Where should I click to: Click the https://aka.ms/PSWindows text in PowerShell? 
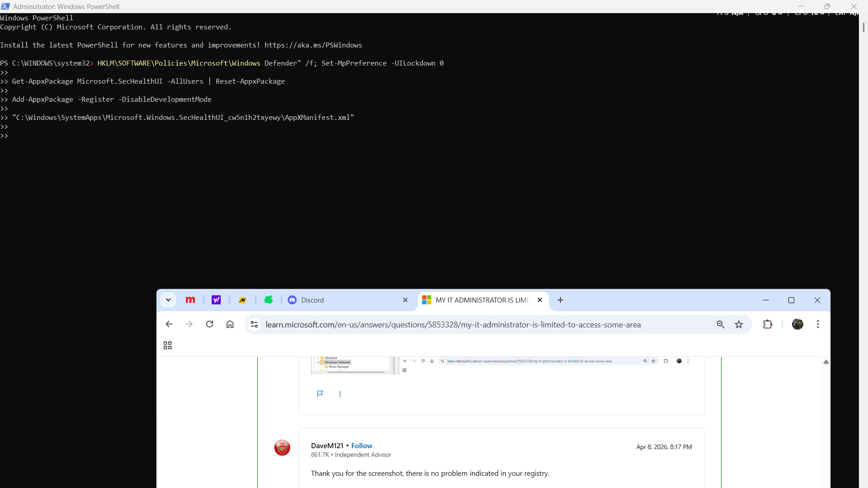tap(313, 45)
